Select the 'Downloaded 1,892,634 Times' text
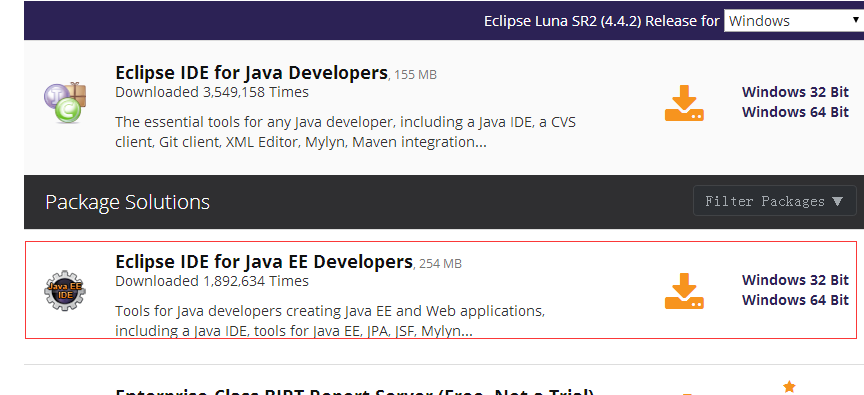This screenshot has height=395, width=864. 212,281
